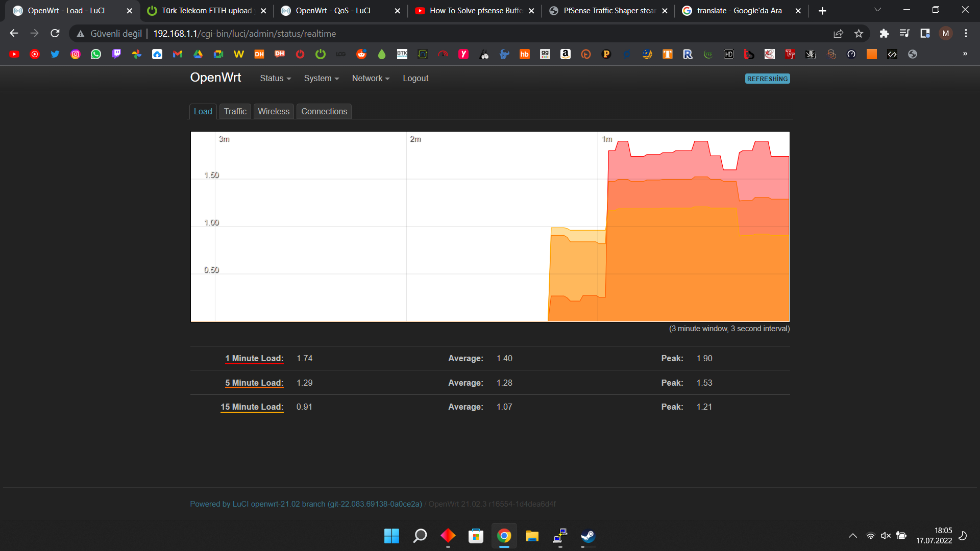
Task: Reload the current page
Action: pyautogui.click(x=55, y=34)
